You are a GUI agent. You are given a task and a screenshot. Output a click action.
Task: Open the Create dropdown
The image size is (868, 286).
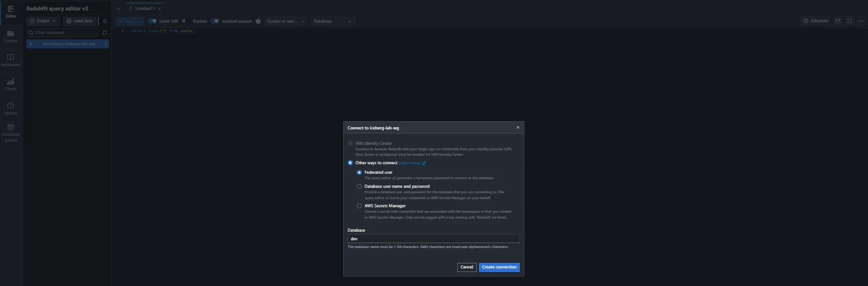43,21
